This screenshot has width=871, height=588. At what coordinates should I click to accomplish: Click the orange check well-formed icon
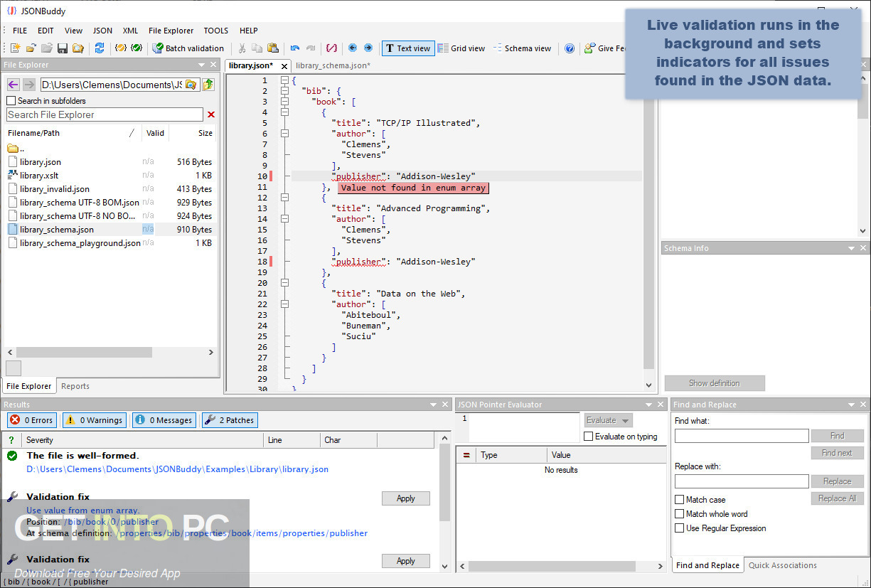(121, 48)
